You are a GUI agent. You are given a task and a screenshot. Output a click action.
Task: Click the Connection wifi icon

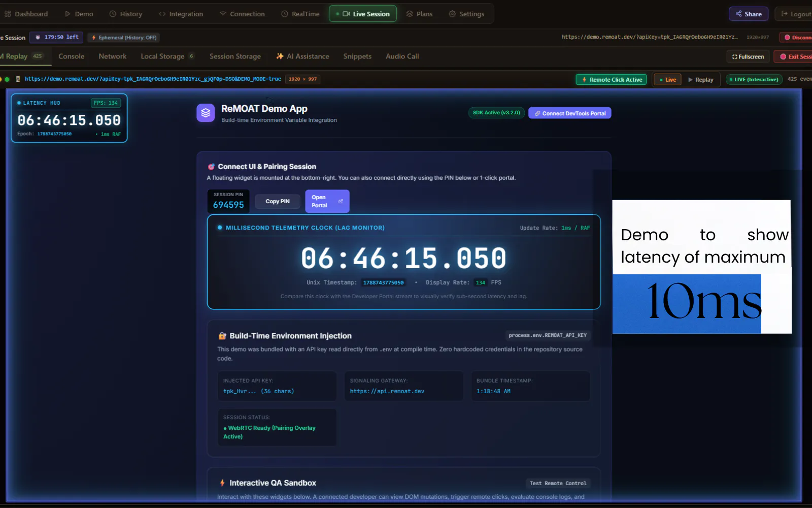pos(223,14)
